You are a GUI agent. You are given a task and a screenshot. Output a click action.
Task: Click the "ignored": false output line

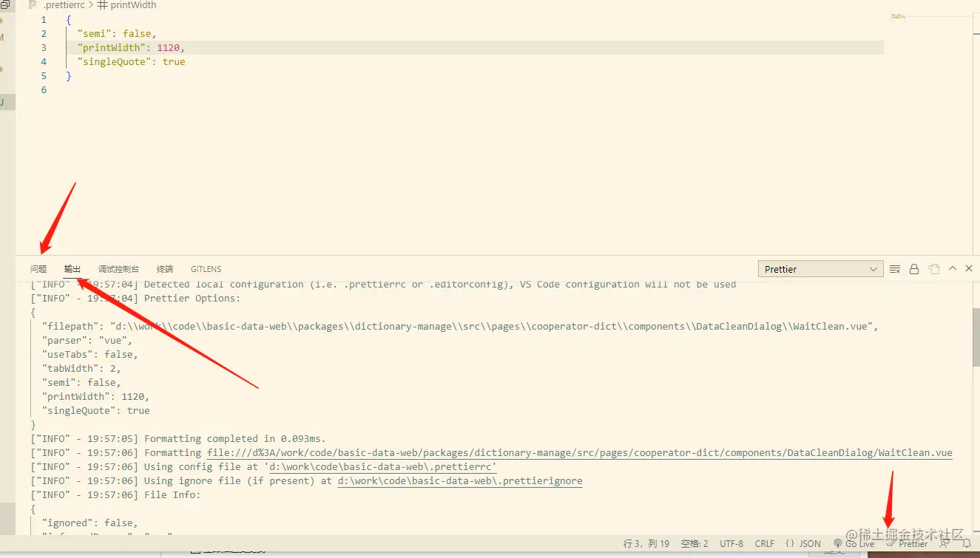point(90,523)
